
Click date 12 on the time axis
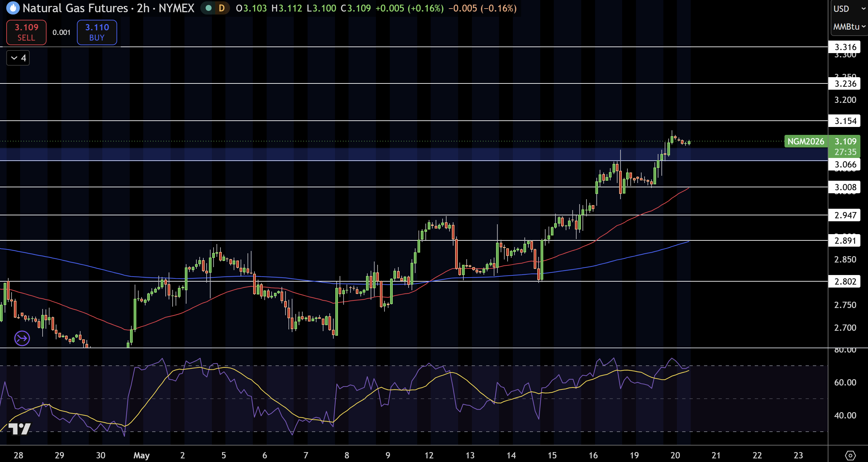(x=429, y=455)
